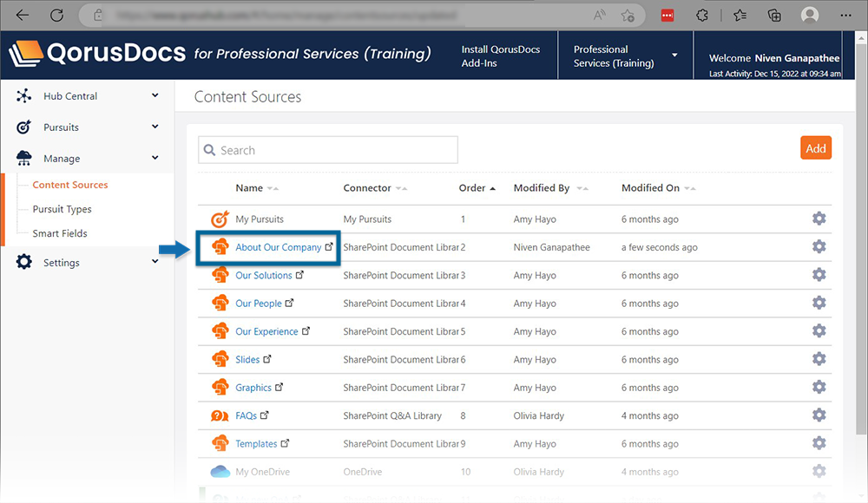The width and height of the screenshot is (868, 503).
Task: Open settings gear for About Our Company row
Action: tap(819, 247)
